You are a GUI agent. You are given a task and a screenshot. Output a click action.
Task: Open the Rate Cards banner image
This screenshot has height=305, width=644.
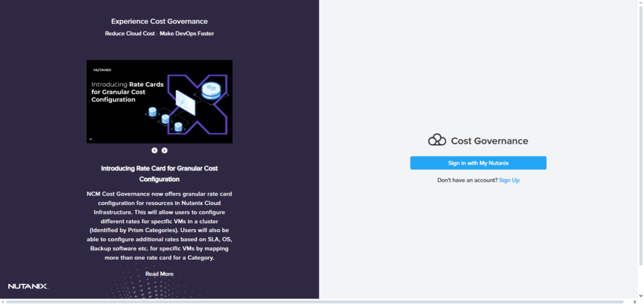tap(159, 102)
